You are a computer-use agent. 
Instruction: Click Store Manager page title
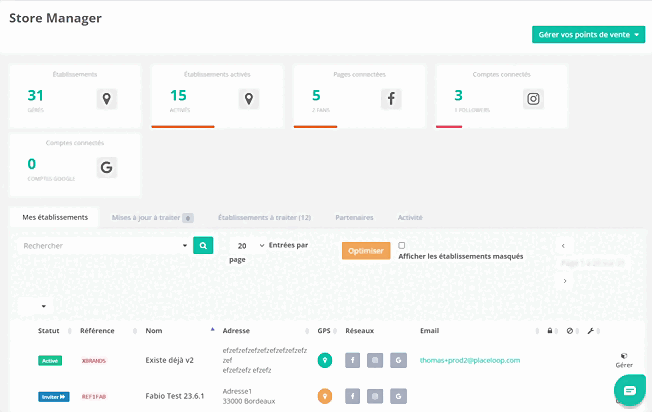coord(55,18)
